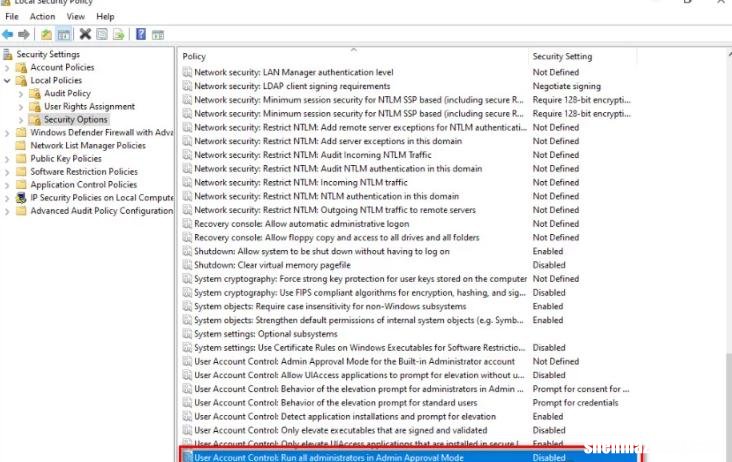The width and height of the screenshot is (732, 462).
Task: Select 'Shutdown: Allow system to be shut down' policy
Action: click(322, 251)
